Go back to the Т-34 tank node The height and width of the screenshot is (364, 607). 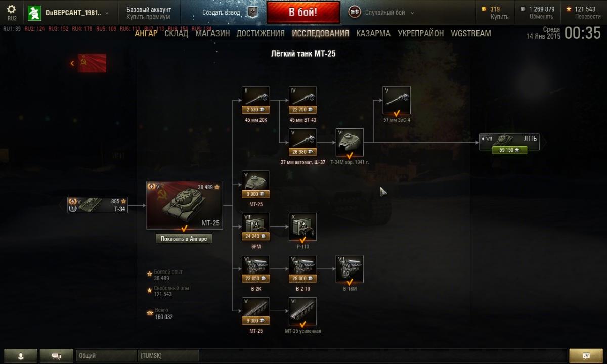tap(97, 205)
